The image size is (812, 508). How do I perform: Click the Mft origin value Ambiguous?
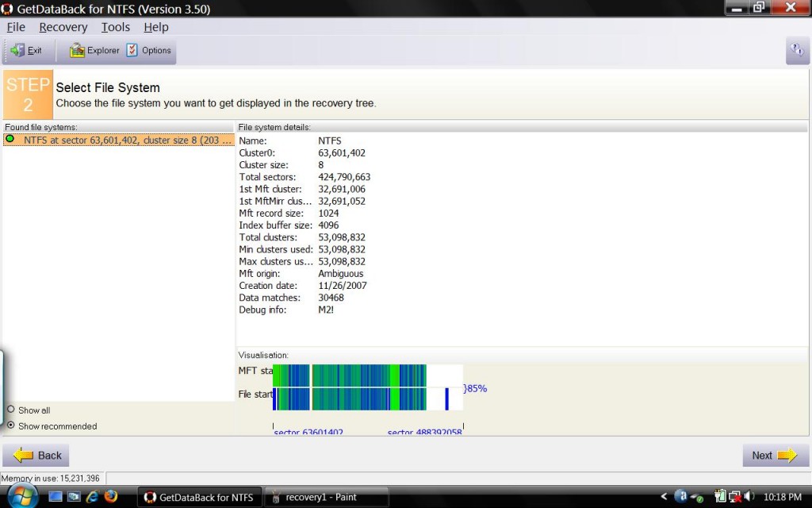click(341, 274)
